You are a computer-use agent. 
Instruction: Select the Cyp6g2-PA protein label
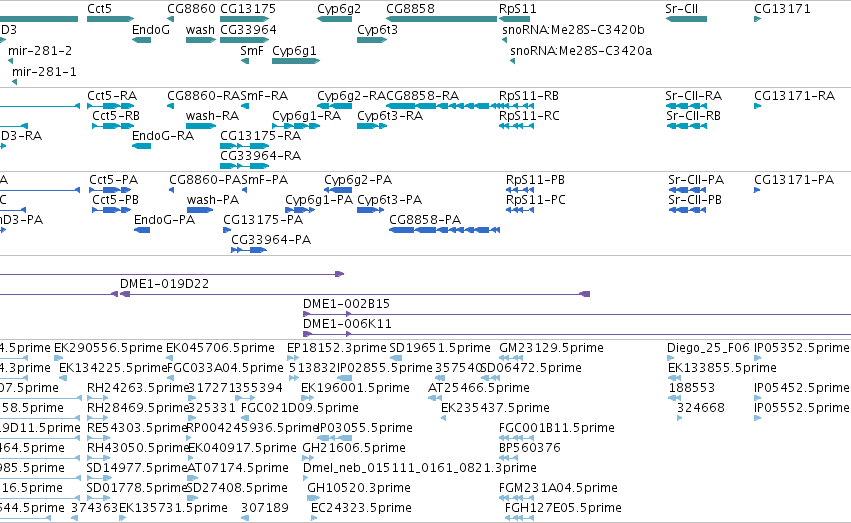[358, 180]
